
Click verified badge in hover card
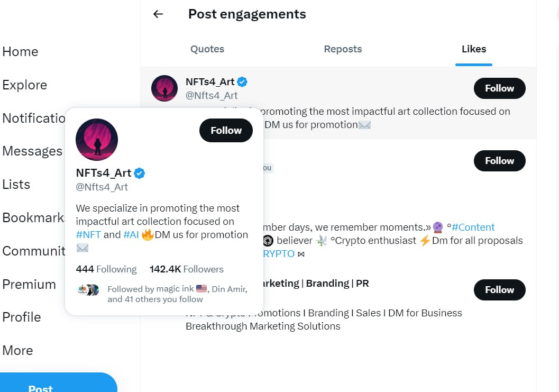click(140, 173)
